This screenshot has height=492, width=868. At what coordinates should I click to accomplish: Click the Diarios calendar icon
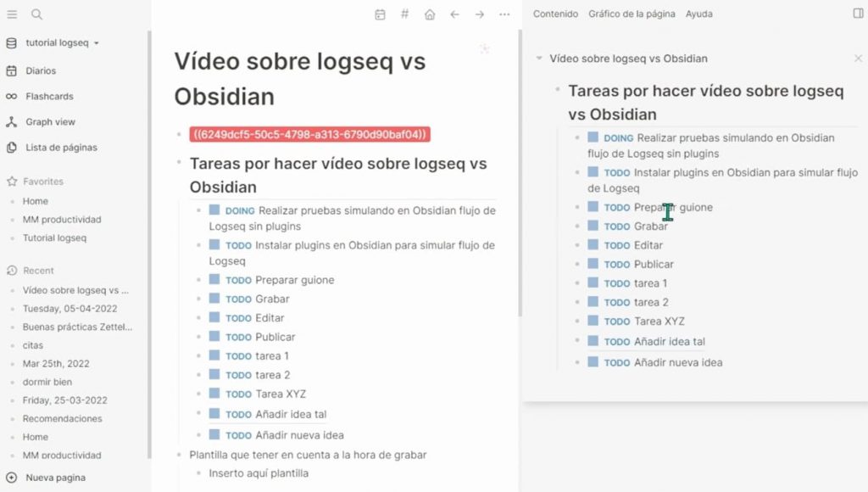pos(11,71)
